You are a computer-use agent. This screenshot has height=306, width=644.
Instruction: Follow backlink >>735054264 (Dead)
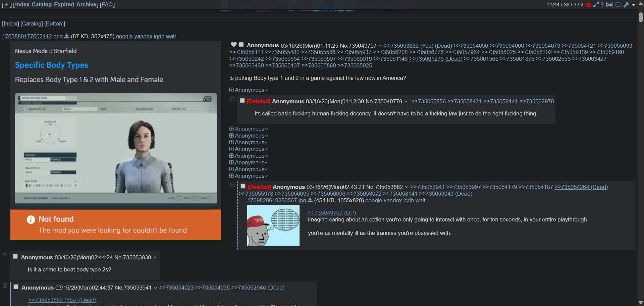581,187
